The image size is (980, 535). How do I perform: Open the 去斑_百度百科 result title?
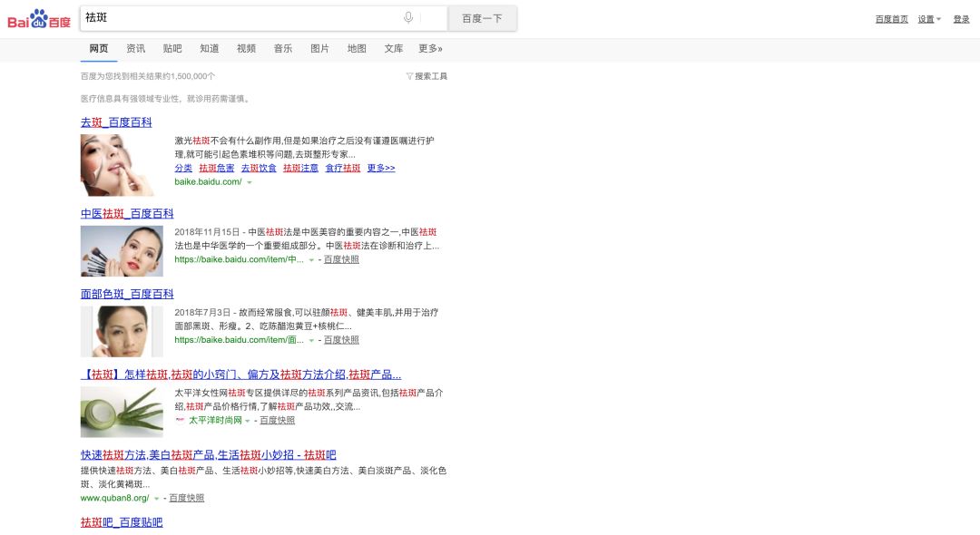(x=116, y=122)
